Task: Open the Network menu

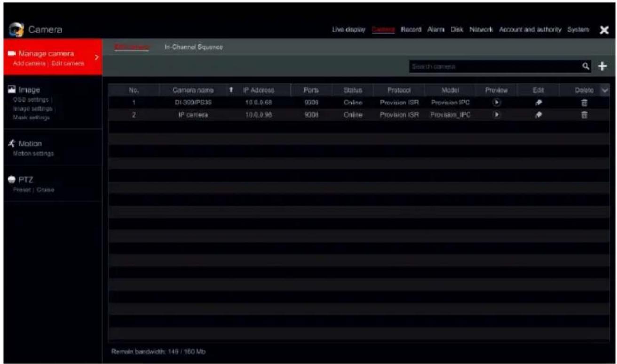Action: [x=481, y=30]
